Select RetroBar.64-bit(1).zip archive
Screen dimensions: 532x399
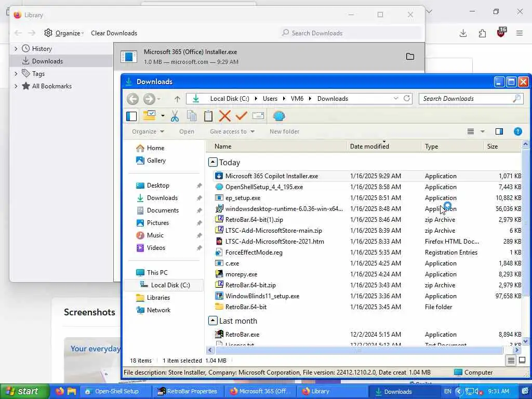pyautogui.click(x=254, y=220)
